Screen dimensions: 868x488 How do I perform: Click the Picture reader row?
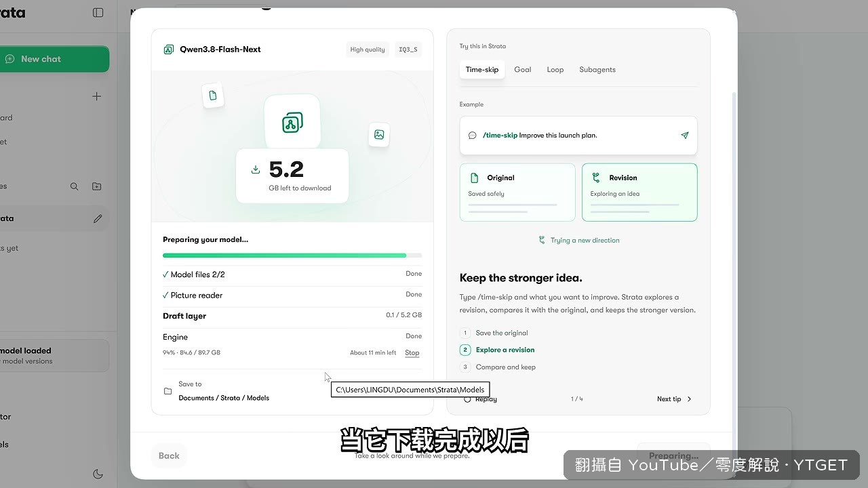(x=292, y=296)
